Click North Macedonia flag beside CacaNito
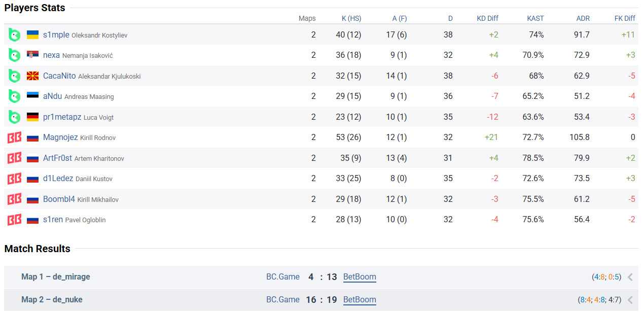The height and width of the screenshot is (312, 644). point(32,76)
